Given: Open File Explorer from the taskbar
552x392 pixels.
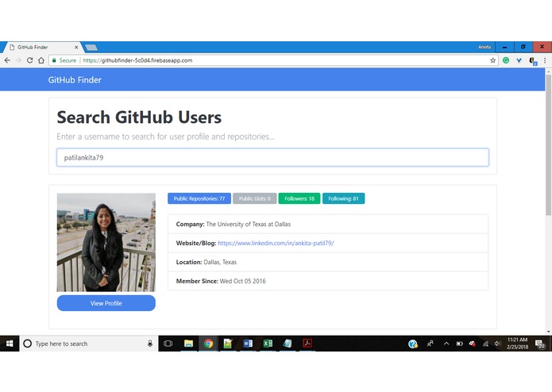Looking at the screenshot, I should pos(189,344).
